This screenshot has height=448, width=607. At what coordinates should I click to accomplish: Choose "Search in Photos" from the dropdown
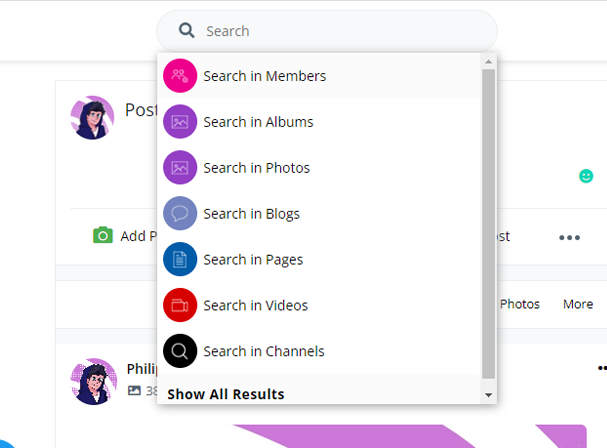pos(256,168)
